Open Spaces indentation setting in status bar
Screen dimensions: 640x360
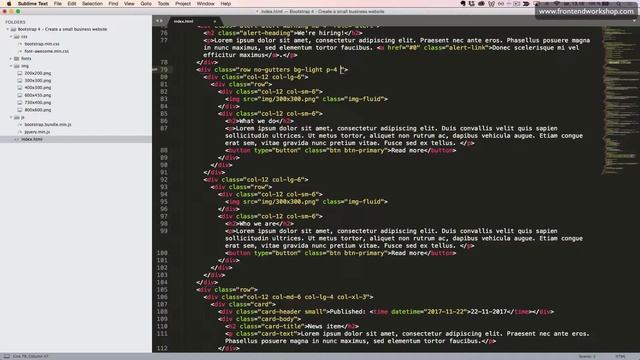pos(587,356)
